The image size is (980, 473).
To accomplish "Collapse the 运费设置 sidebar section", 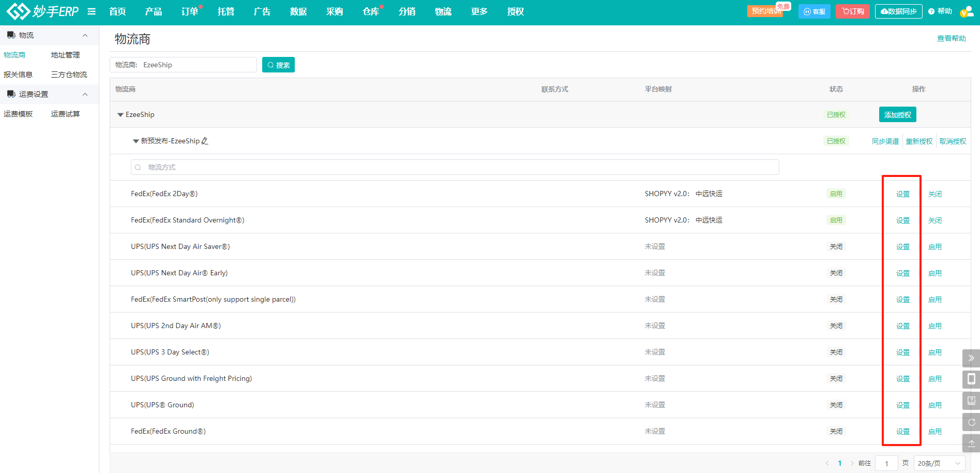I will tap(85, 94).
